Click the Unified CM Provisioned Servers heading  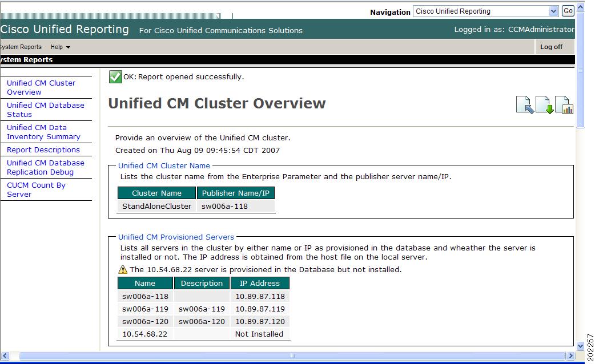coord(176,237)
